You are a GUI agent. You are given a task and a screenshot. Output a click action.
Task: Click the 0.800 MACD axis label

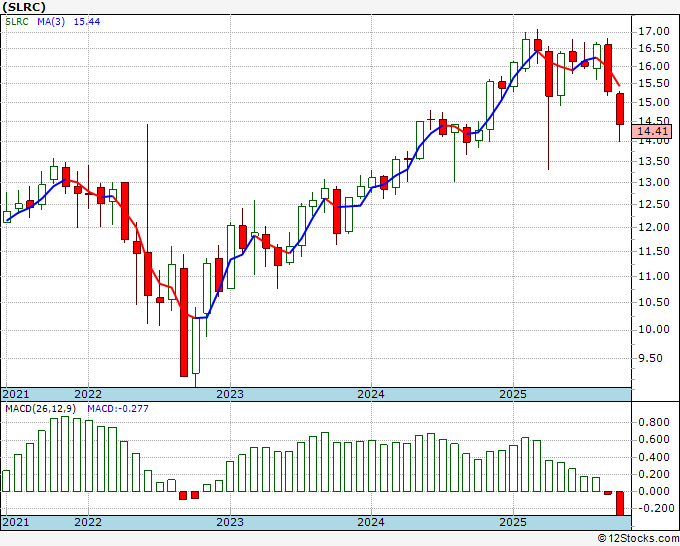pyautogui.click(x=654, y=423)
